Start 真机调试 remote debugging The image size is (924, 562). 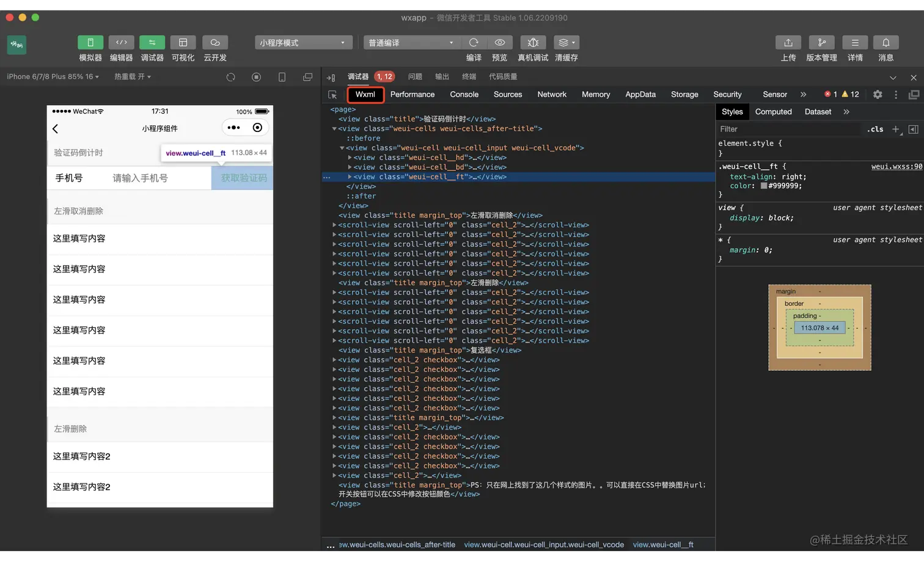[533, 42]
